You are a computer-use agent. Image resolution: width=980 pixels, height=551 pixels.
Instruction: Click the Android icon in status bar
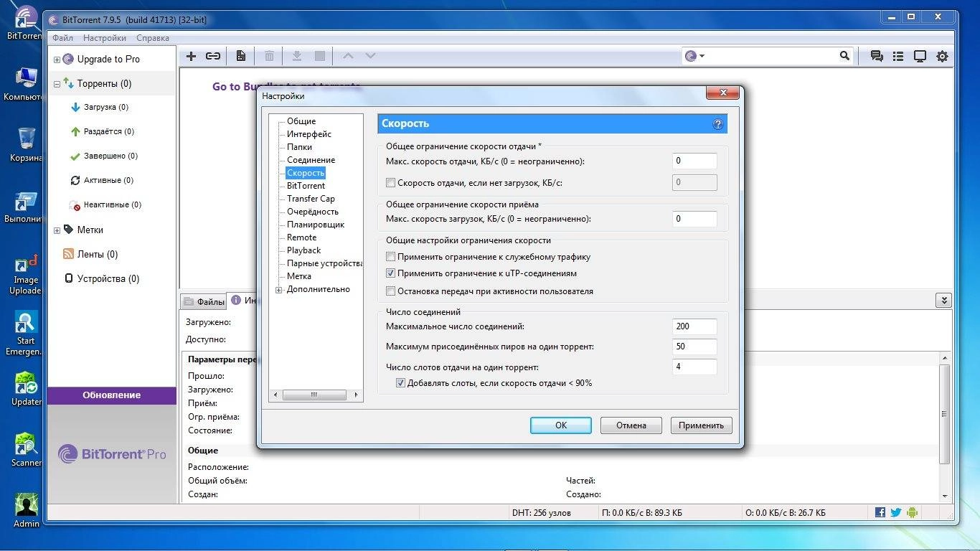912,512
